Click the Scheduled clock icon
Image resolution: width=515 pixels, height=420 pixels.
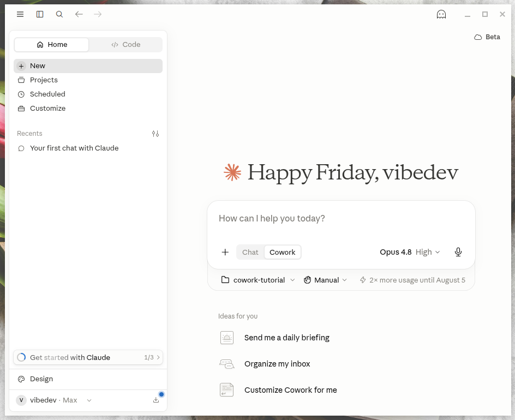pyautogui.click(x=21, y=94)
